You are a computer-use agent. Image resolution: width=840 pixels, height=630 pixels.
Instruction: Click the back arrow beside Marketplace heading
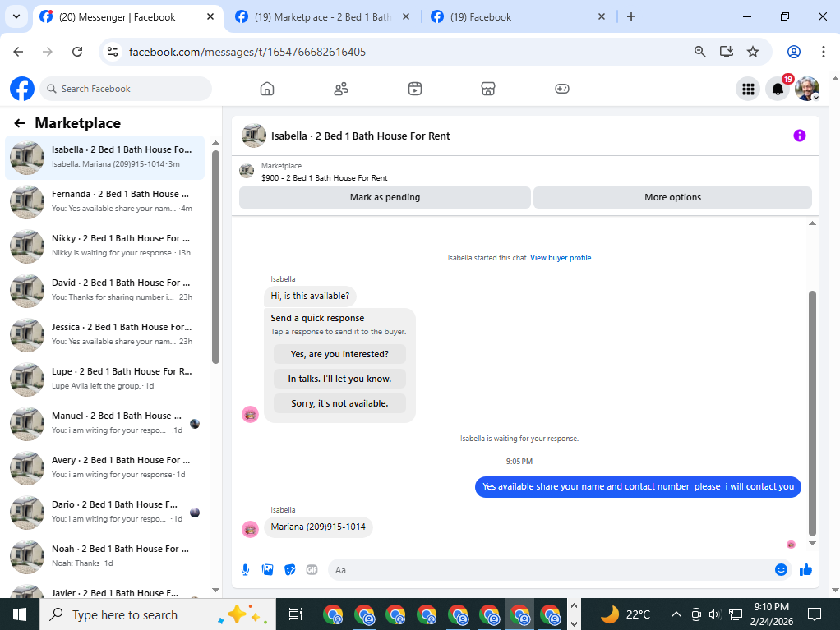(x=20, y=124)
